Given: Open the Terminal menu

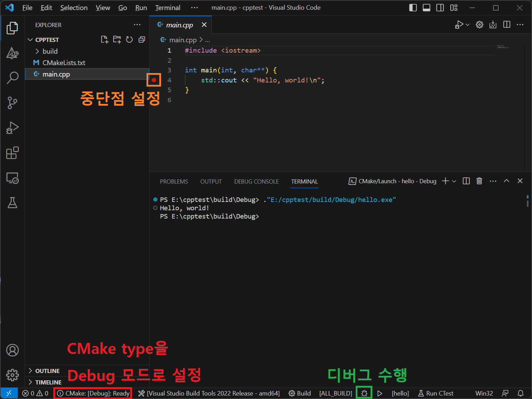Looking at the screenshot, I should coord(168,8).
